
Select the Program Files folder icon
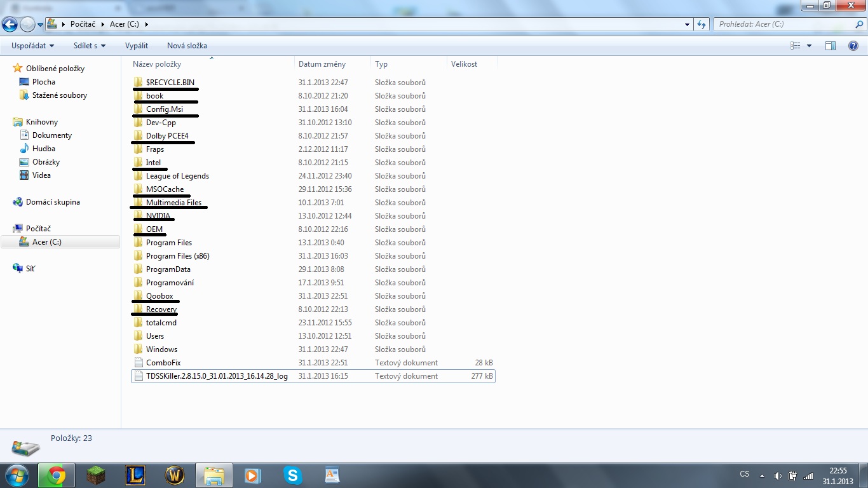coord(139,243)
